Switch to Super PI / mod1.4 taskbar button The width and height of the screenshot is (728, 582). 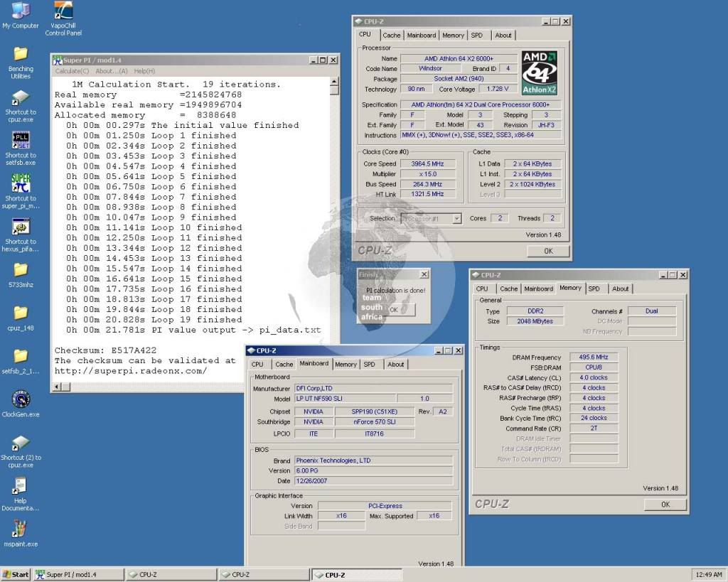(x=79, y=575)
